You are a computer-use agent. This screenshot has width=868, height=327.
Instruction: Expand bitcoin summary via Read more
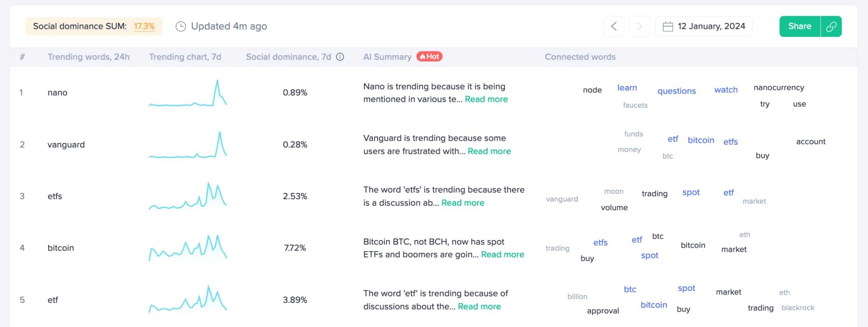[x=503, y=255]
